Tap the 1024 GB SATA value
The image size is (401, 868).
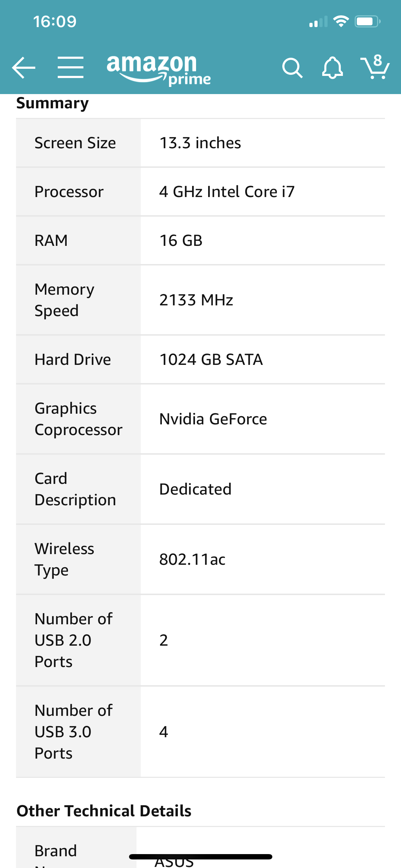click(x=211, y=360)
